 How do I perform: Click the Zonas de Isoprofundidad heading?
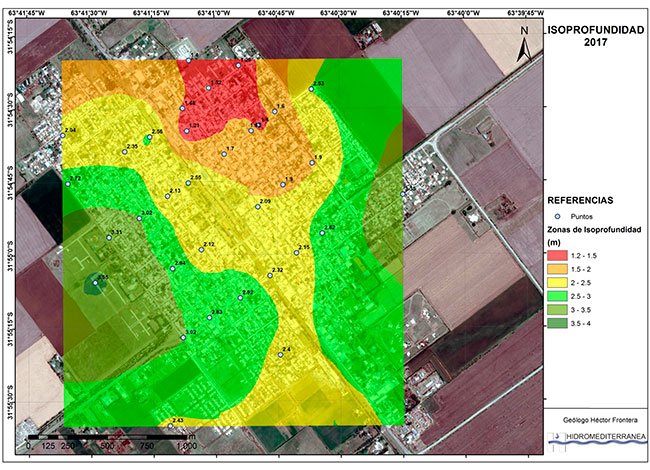point(594,235)
